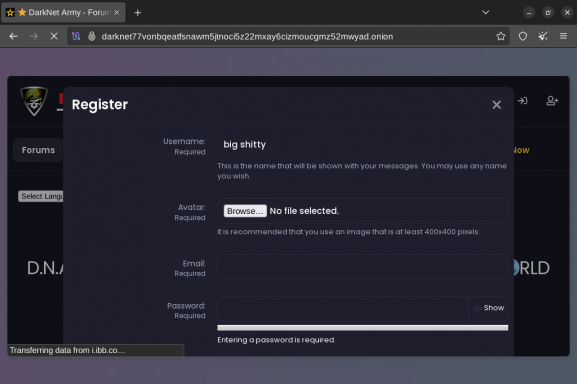The height and width of the screenshot is (384, 577).
Task: Toggle Show password visibility
Action: 488,308
